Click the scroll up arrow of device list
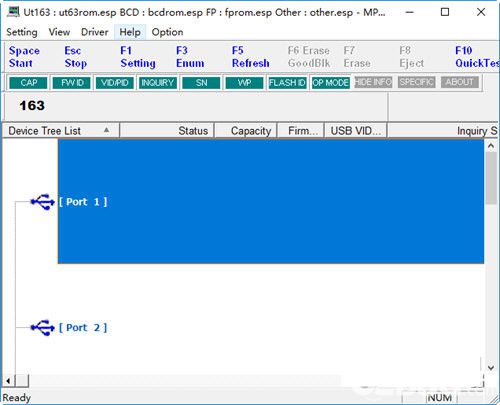This screenshot has width=500, height=405. coord(491,146)
